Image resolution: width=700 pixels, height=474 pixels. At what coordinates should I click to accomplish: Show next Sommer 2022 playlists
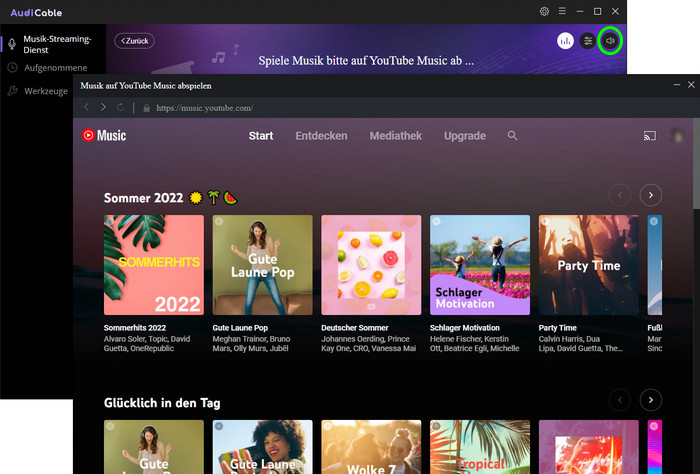650,195
